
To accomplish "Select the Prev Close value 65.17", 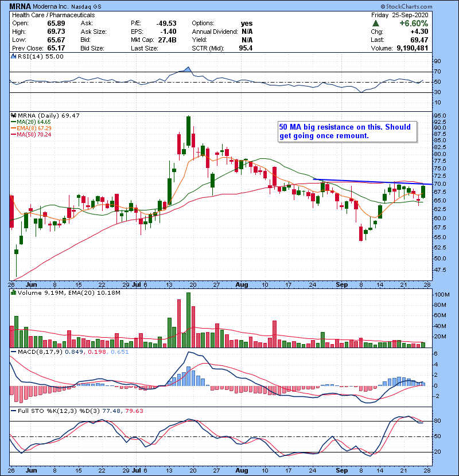I will tap(56, 48).
